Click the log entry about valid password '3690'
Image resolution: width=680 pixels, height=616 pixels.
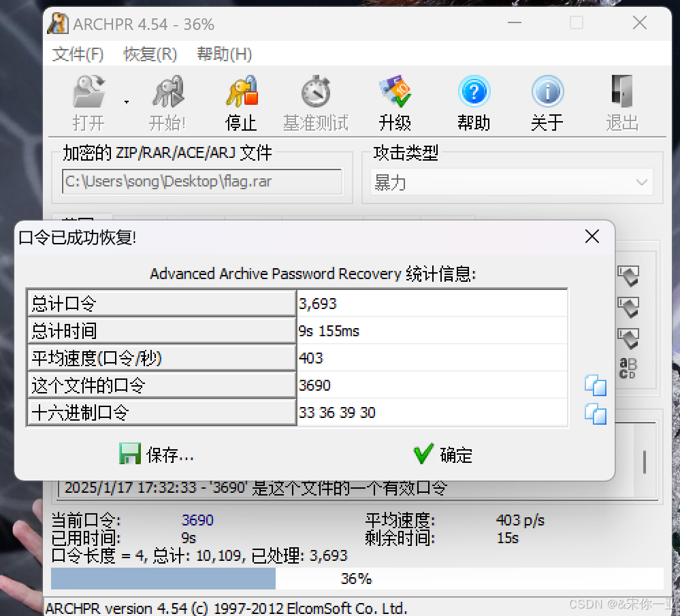pos(256,488)
